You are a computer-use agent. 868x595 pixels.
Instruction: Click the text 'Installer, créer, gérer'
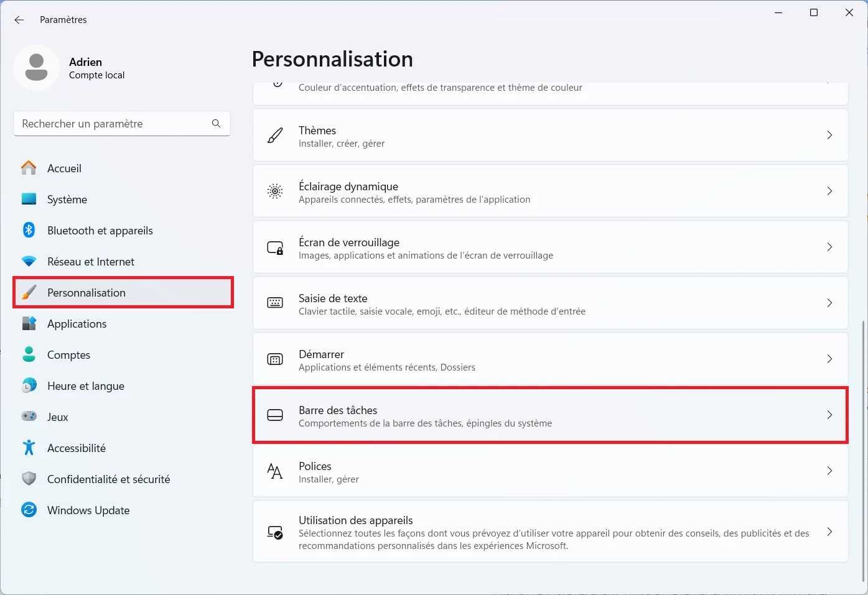tap(342, 144)
